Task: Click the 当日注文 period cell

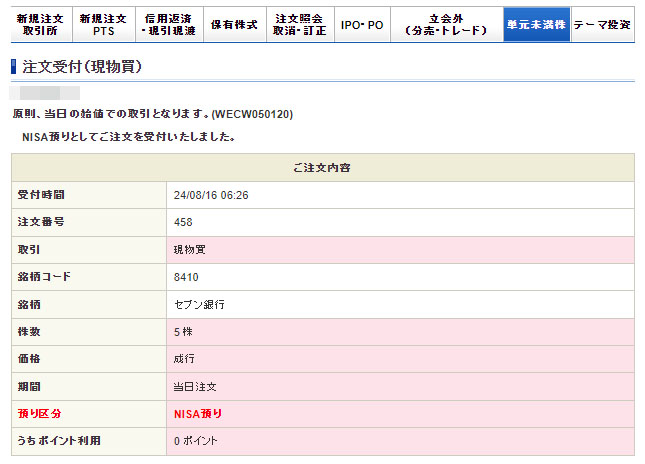Action: 196,386
